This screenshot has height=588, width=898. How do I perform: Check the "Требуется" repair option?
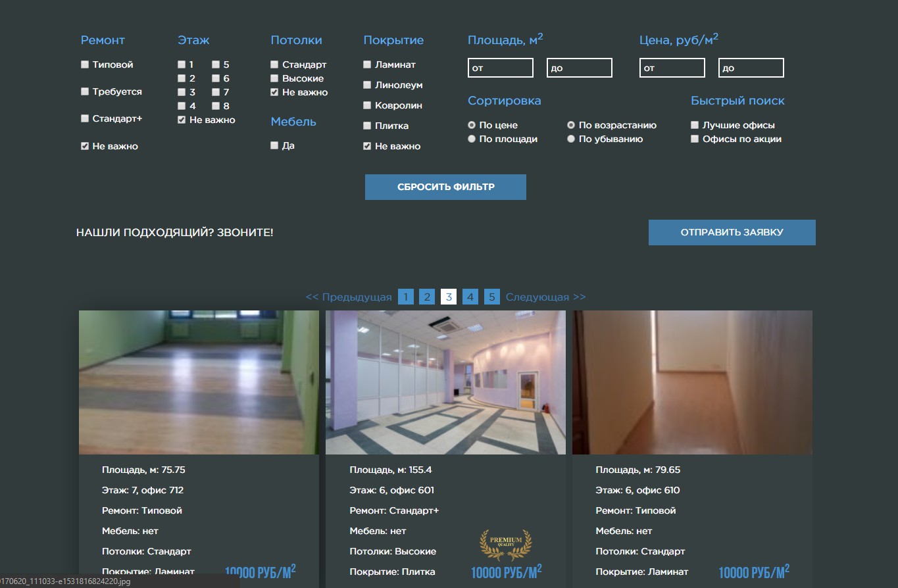84,91
